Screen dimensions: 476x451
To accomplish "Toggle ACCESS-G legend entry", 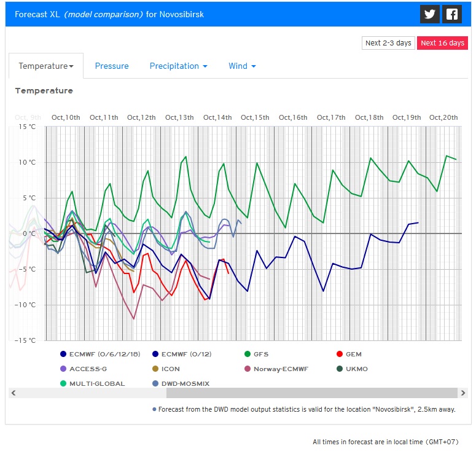I will (x=88, y=369).
